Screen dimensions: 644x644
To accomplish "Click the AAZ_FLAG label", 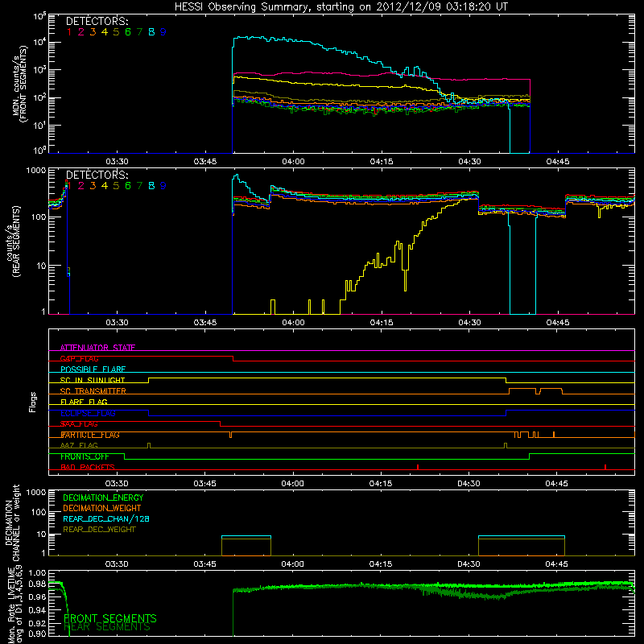I will 79,446.
